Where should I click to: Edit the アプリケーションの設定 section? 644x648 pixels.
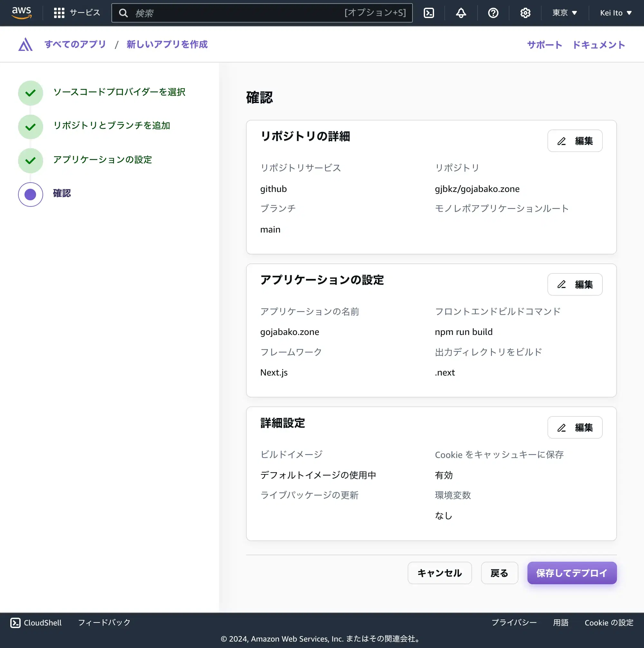coord(575,284)
